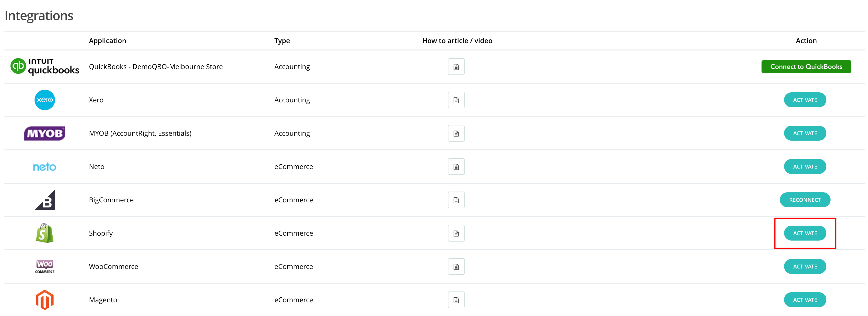
Task: Activate the Neto integration
Action: (x=805, y=167)
